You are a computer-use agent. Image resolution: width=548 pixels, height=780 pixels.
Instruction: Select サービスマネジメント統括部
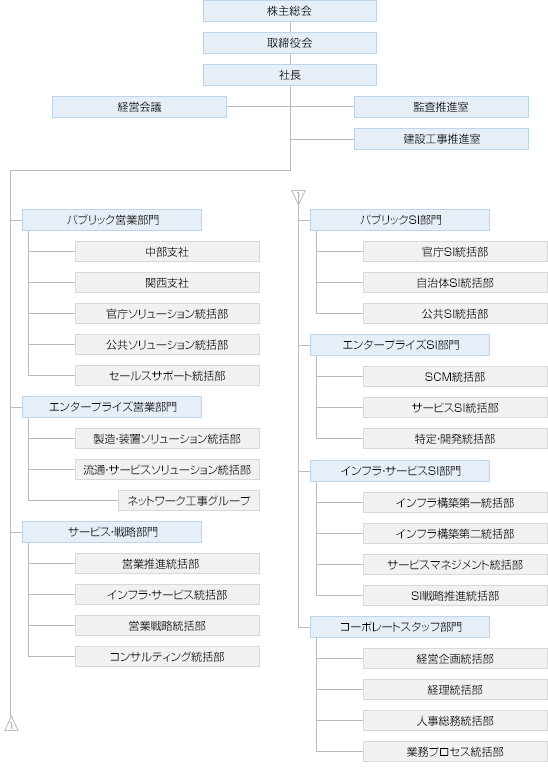[455, 565]
